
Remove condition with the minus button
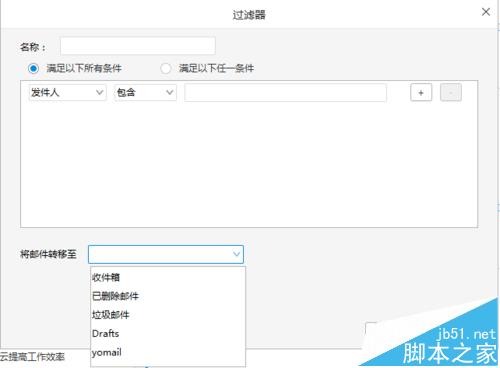[451, 92]
